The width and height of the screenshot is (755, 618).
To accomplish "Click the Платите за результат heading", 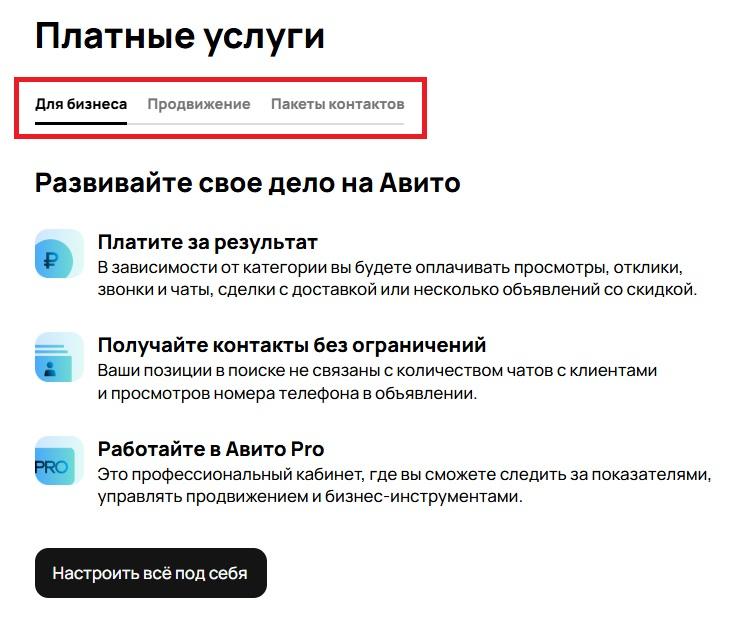I will 208,242.
